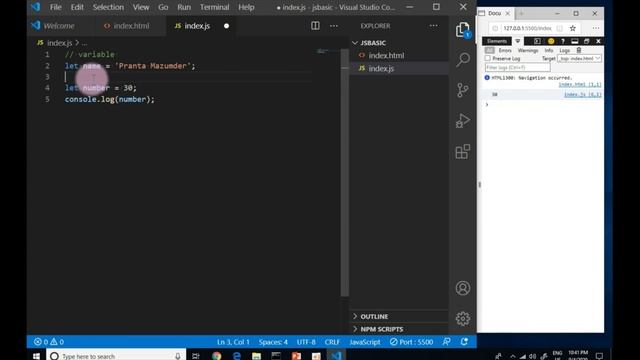Image resolution: width=640 pixels, height=360 pixels.
Task: Clear the console with trash icon in browser DevTools
Action: point(579,50)
